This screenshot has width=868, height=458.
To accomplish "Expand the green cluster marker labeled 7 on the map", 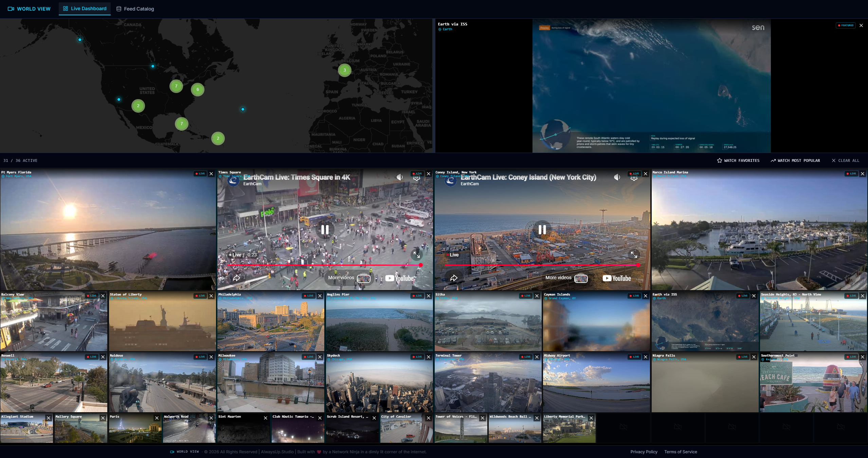I will coord(176,86).
